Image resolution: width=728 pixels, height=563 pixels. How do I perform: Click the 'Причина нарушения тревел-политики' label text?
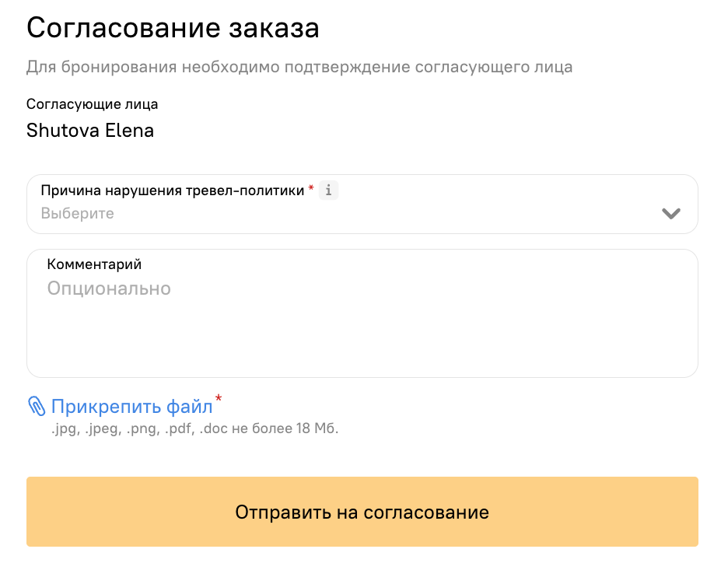(x=173, y=191)
